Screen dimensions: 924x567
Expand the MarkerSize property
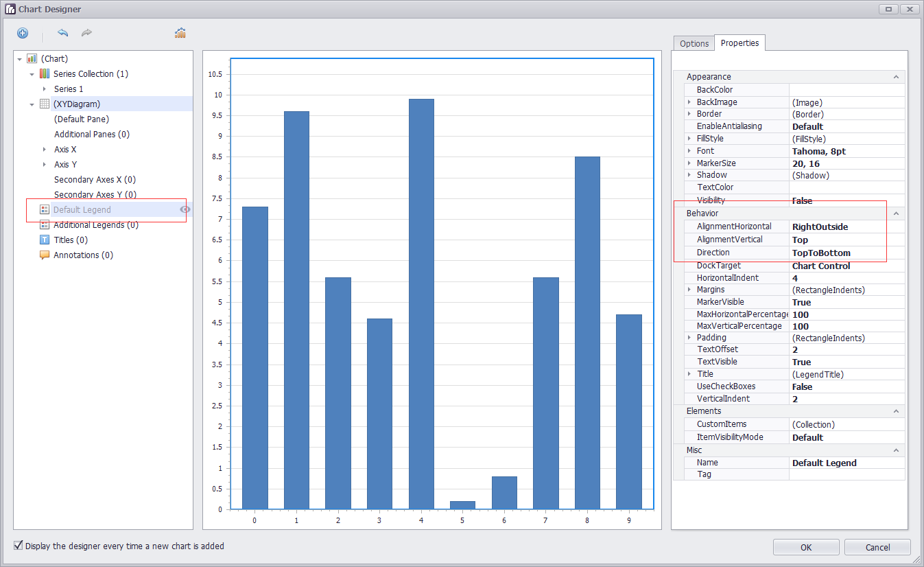689,163
